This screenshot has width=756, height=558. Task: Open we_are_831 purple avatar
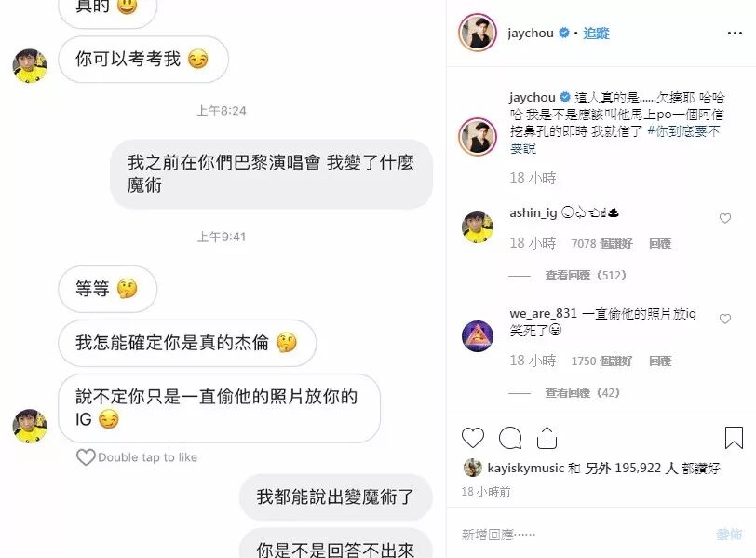478,336
